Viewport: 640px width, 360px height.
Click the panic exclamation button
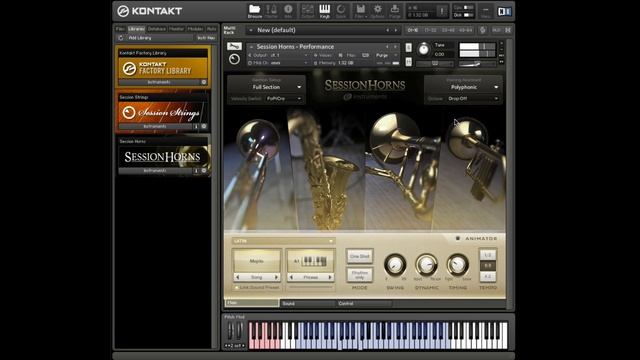(442, 11)
